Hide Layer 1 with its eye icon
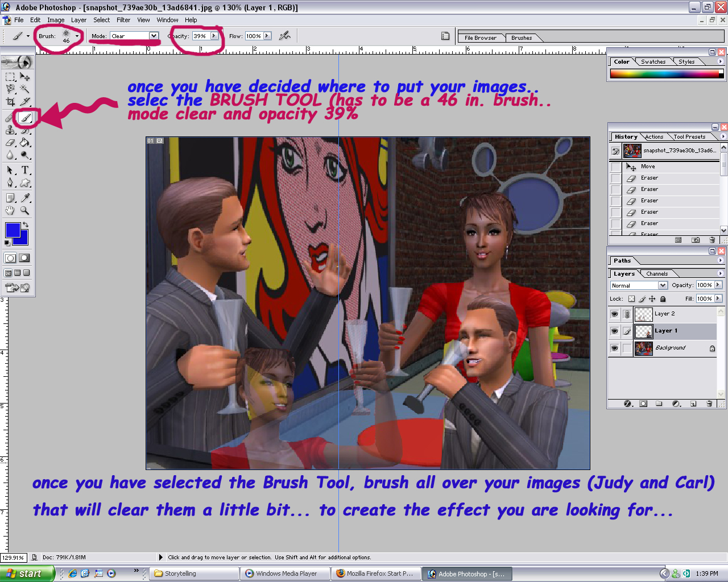 614,331
